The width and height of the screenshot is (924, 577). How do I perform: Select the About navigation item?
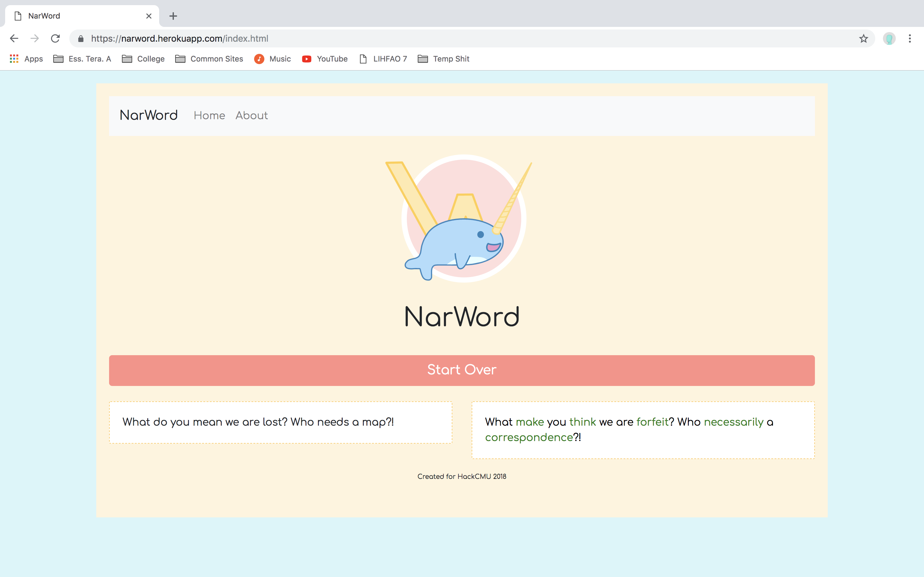tap(252, 115)
